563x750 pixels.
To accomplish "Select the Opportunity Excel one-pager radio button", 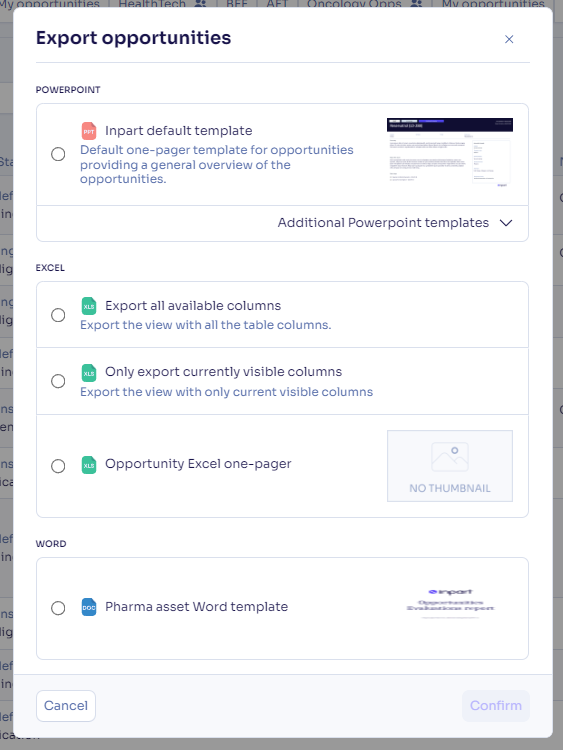I will pyautogui.click(x=58, y=466).
